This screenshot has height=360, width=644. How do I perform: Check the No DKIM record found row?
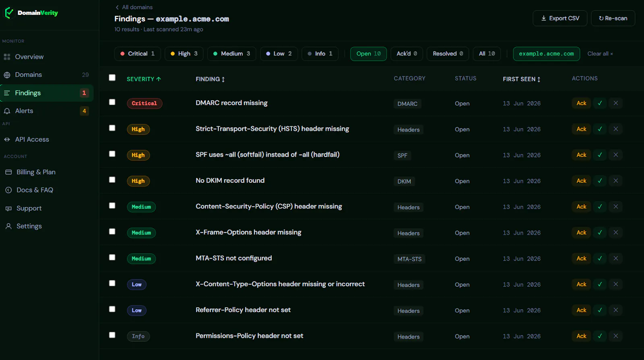112,180
